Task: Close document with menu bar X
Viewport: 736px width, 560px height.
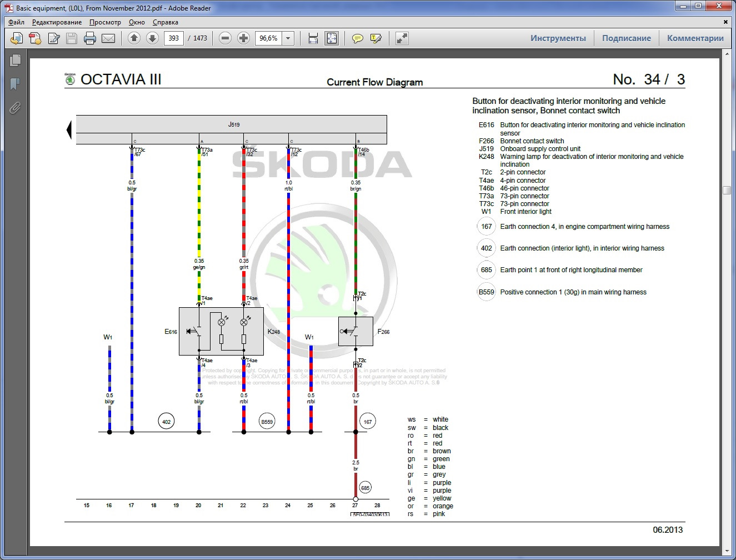Action: (725, 22)
